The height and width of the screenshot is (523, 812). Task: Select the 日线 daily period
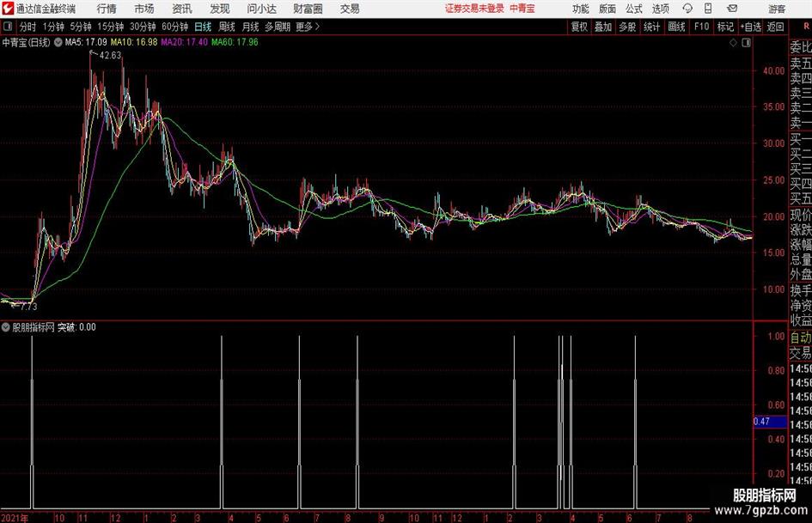(x=203, y=27)
